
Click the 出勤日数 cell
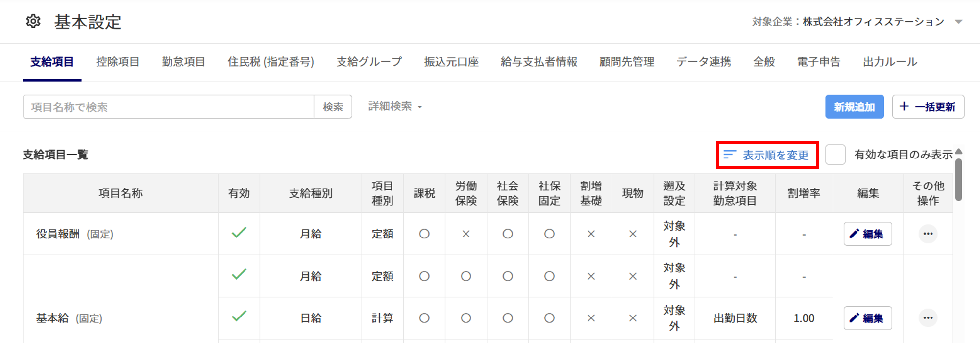tap(735, 318)
